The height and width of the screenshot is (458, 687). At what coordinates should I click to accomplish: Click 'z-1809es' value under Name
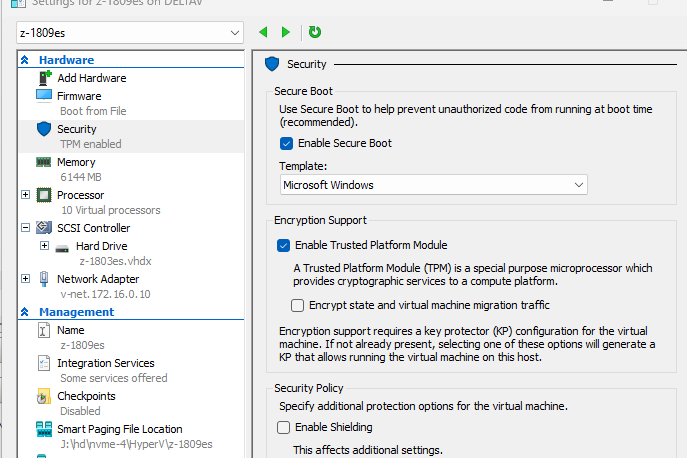82,345
